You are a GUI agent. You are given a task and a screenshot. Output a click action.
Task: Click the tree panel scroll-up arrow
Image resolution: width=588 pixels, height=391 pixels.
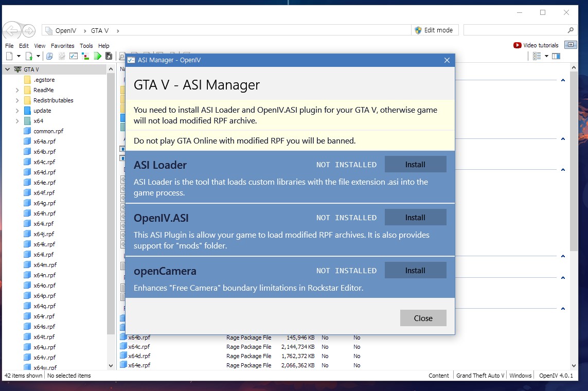(111, 69)
